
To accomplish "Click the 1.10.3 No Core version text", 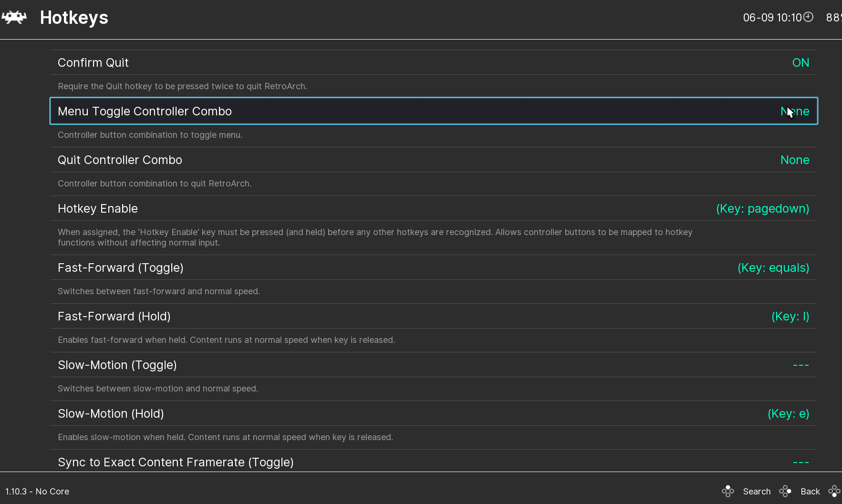I will (x=37, y=491).
